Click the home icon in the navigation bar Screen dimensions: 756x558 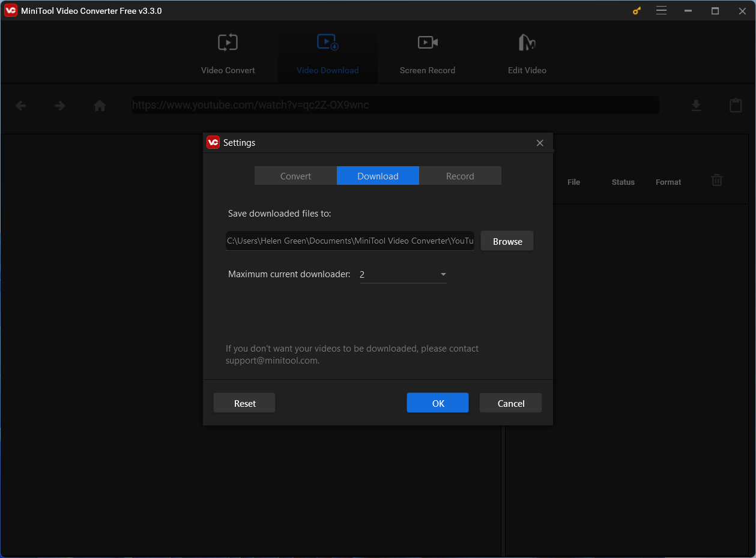(100, 105)
